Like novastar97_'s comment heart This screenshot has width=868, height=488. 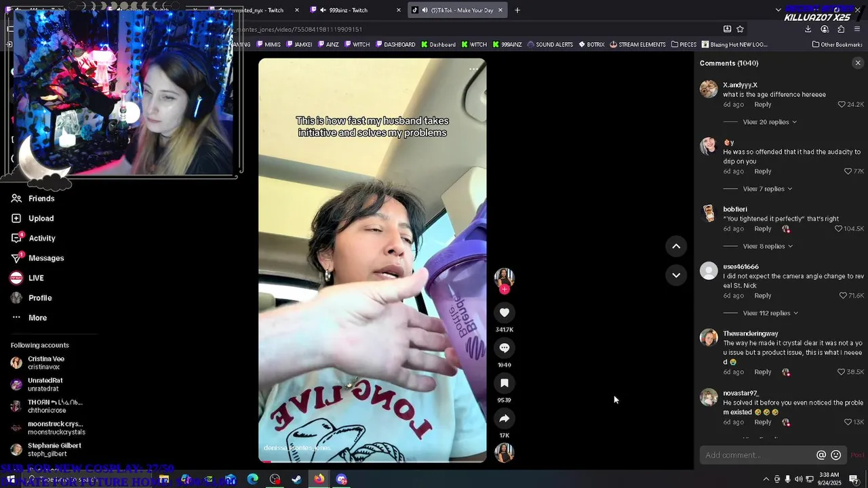click(x=848, y=422)
